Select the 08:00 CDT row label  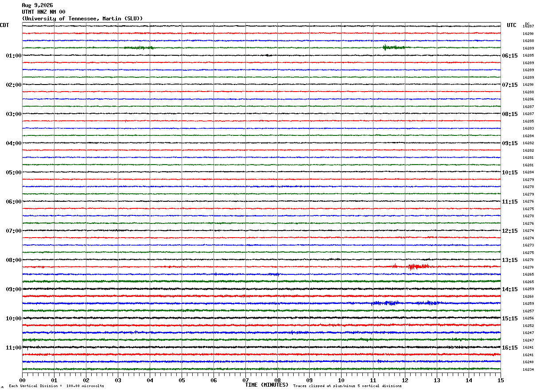point(13,260)
